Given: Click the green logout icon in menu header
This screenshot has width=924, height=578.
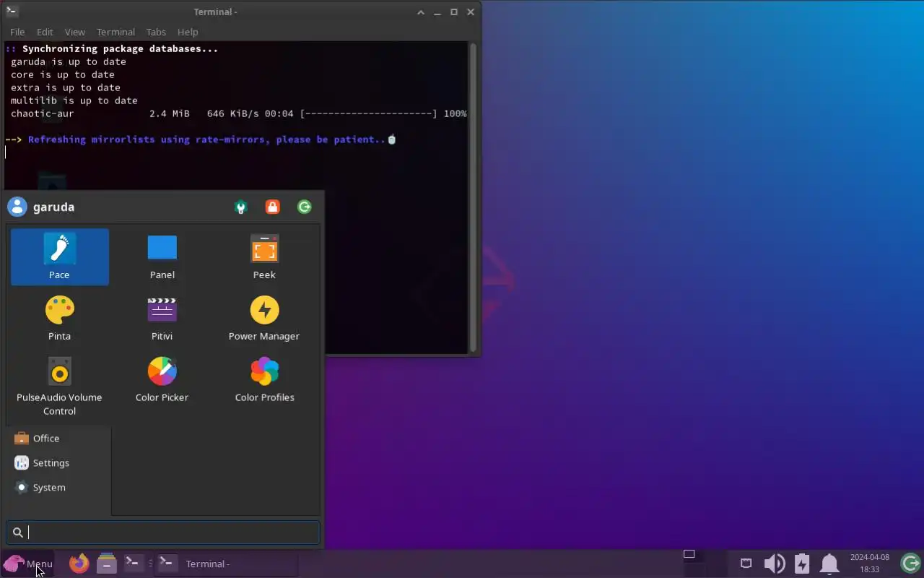Looking at the screenshot, I should (305, 207).
